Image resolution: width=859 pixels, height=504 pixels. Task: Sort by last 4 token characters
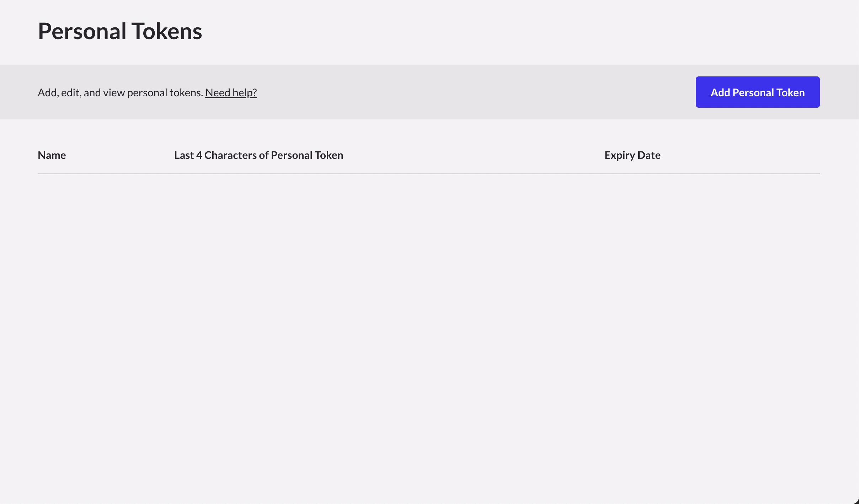(258, 155)
